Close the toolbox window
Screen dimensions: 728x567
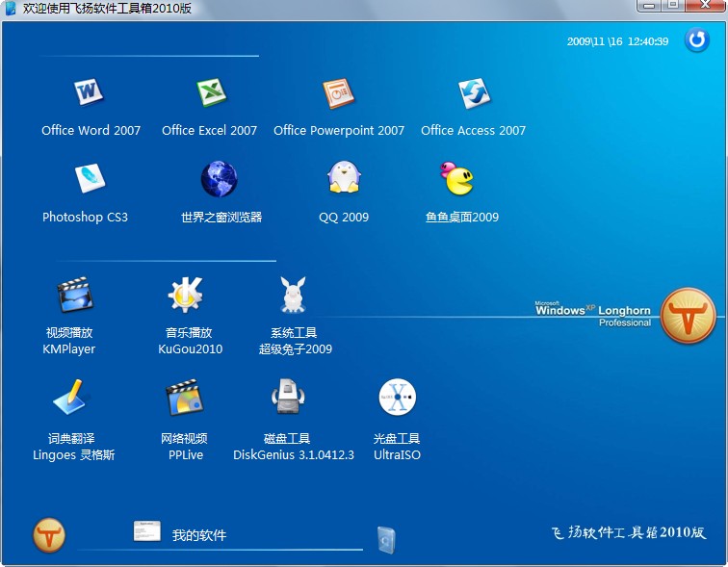tap(705, 6)
